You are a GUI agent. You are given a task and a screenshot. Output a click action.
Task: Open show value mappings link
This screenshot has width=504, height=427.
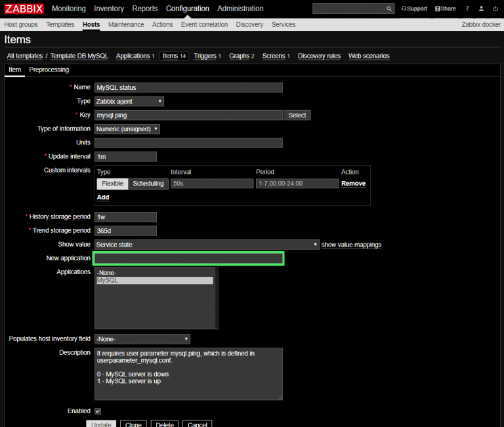pyautogui.click(x=351, y=245)
